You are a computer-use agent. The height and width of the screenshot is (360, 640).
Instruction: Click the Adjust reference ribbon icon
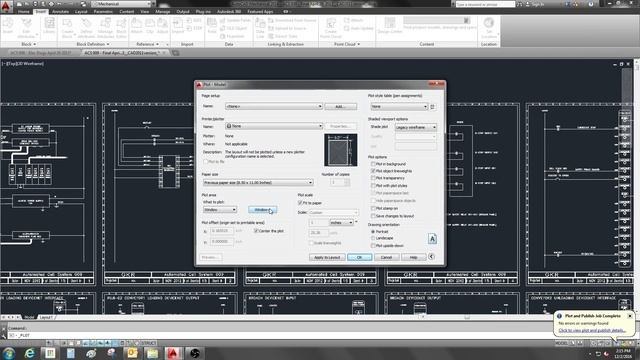(x=162, y=25)
